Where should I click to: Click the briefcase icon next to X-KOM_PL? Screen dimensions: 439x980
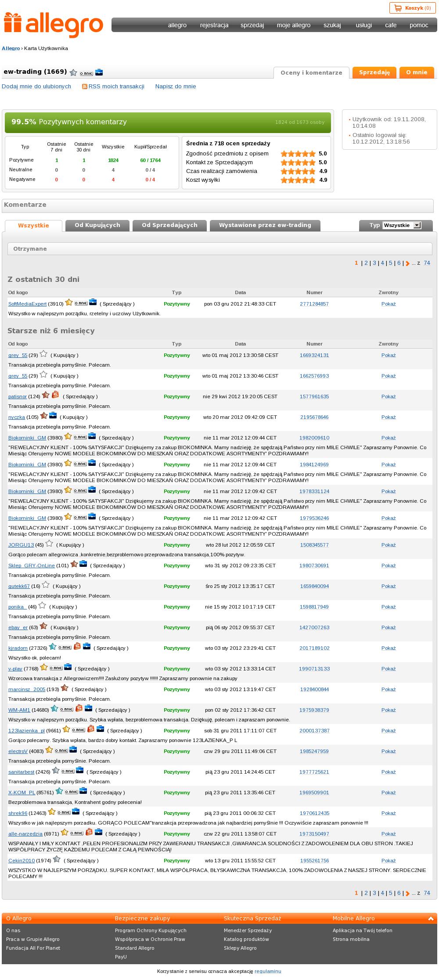(x=83, y=791)
